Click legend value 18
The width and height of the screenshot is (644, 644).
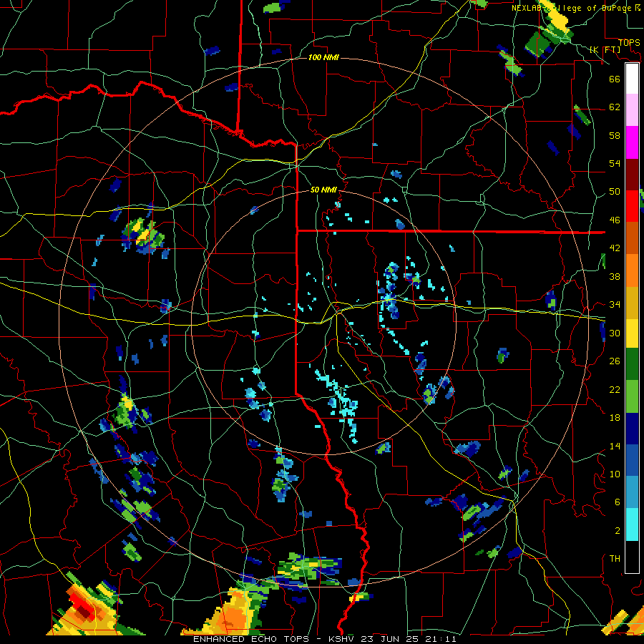615,418
